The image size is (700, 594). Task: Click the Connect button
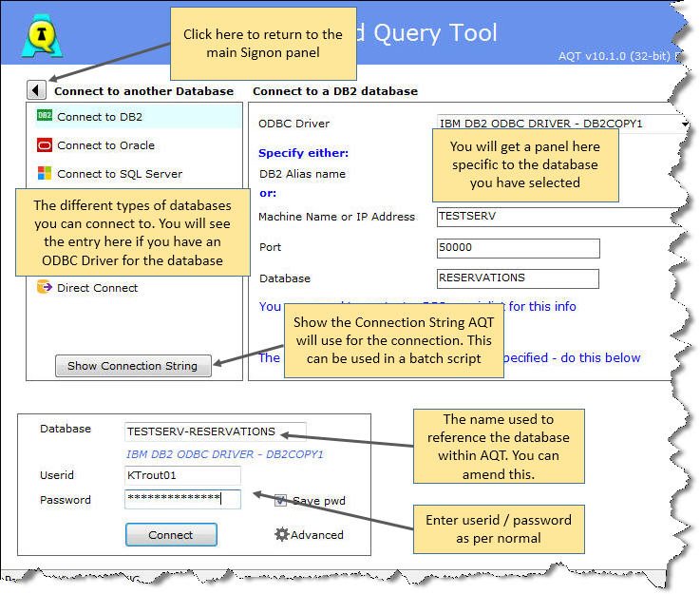pyautogui.click(x=171, y=534)
